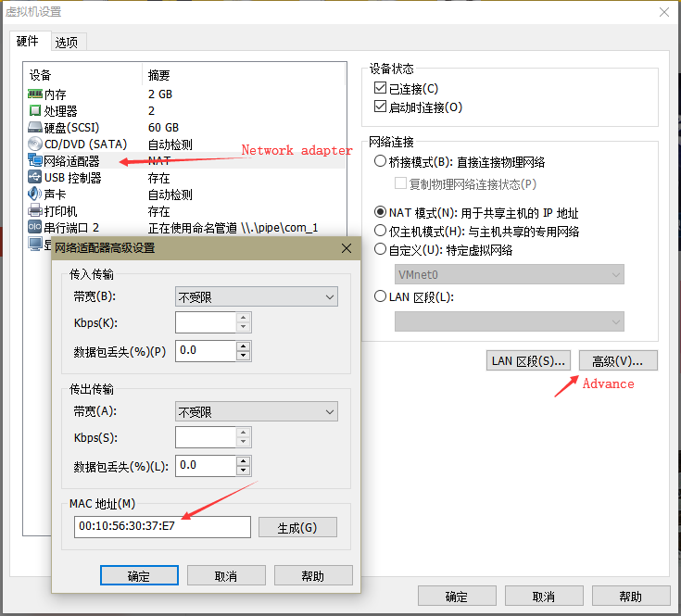
Task: Open the VMnet0 virtual network dropdown
Action: 509,274
